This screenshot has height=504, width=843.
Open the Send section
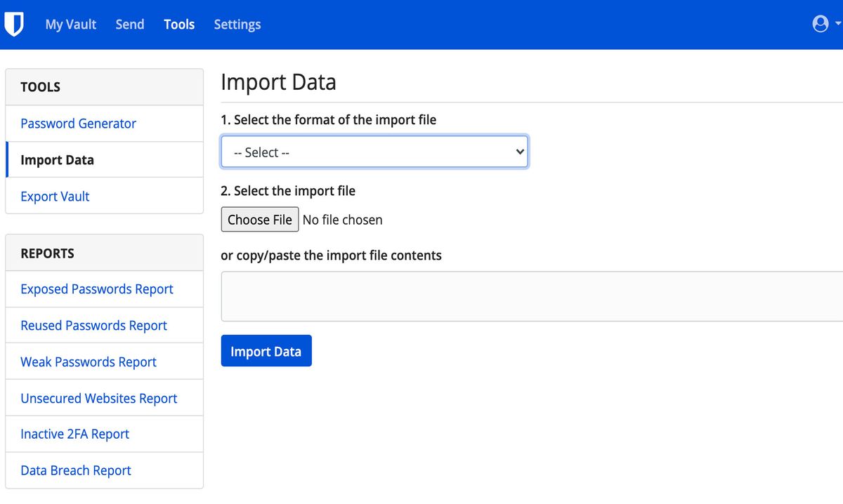[x=129, y=24]
